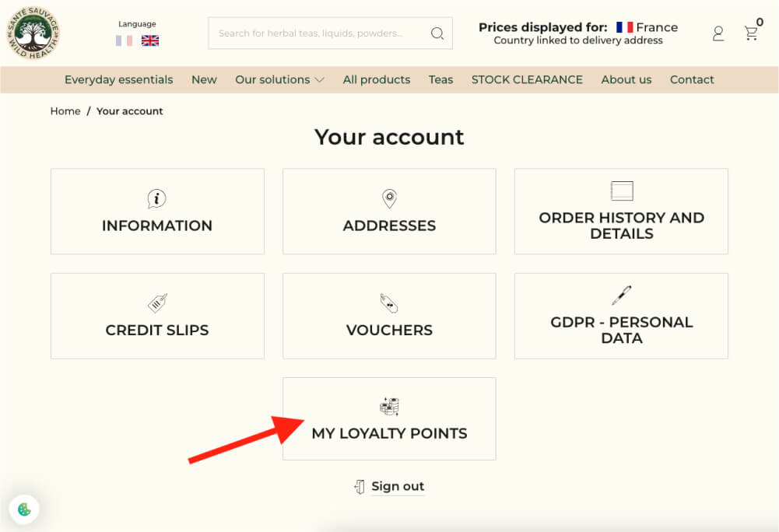
Task: Go to Home breadcrumb link
Action: point(65,111)
